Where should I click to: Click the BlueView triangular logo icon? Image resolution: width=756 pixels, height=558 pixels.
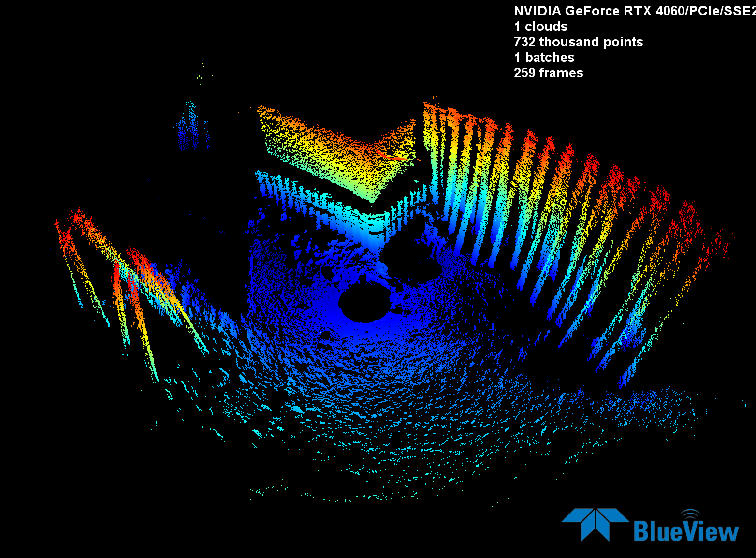595,522
